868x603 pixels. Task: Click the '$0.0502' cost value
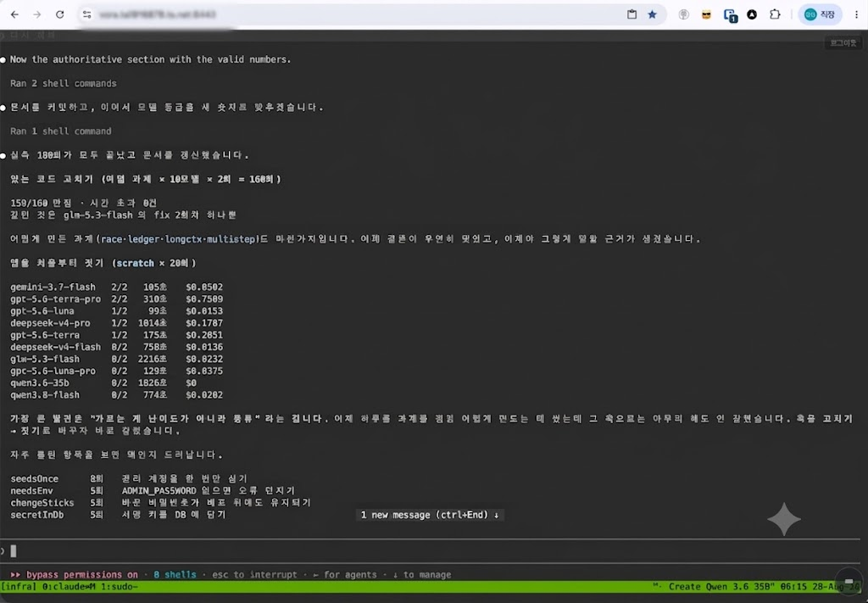tap(204, 287)
